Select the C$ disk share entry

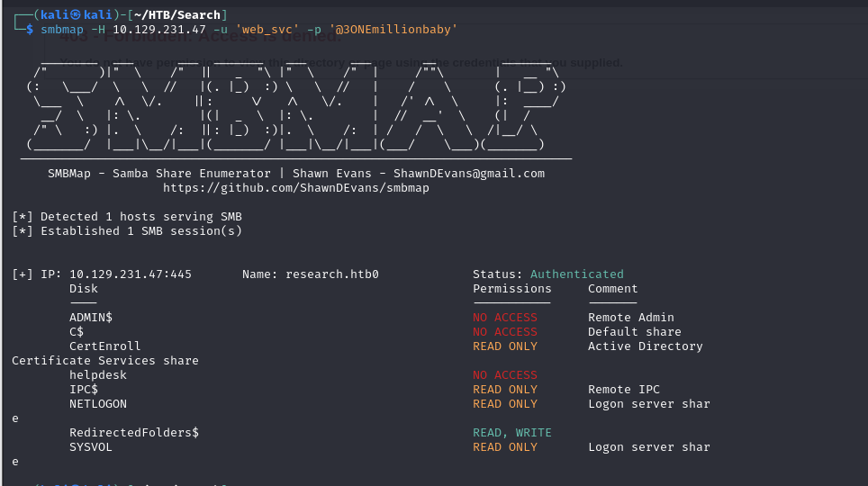point(77,331)
